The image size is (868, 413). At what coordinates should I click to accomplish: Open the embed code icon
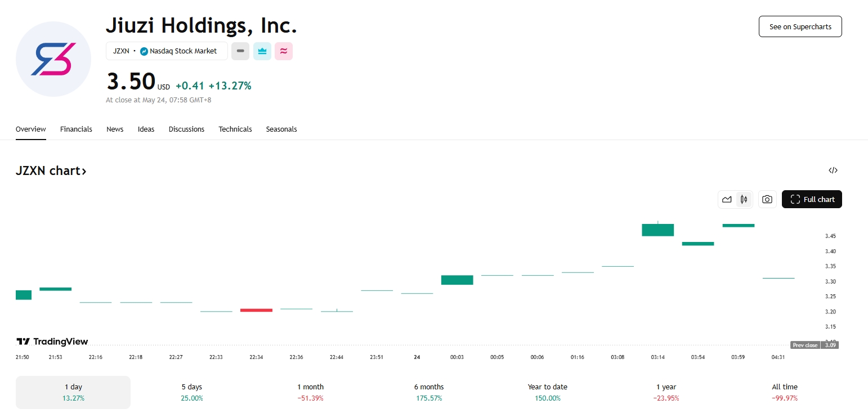pyautogui.click(x=833, y=170)
